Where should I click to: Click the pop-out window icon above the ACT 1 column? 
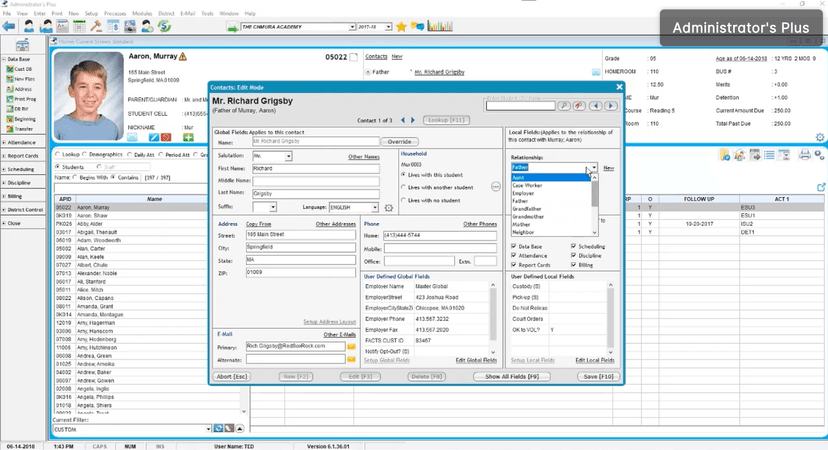coord(821,188)
